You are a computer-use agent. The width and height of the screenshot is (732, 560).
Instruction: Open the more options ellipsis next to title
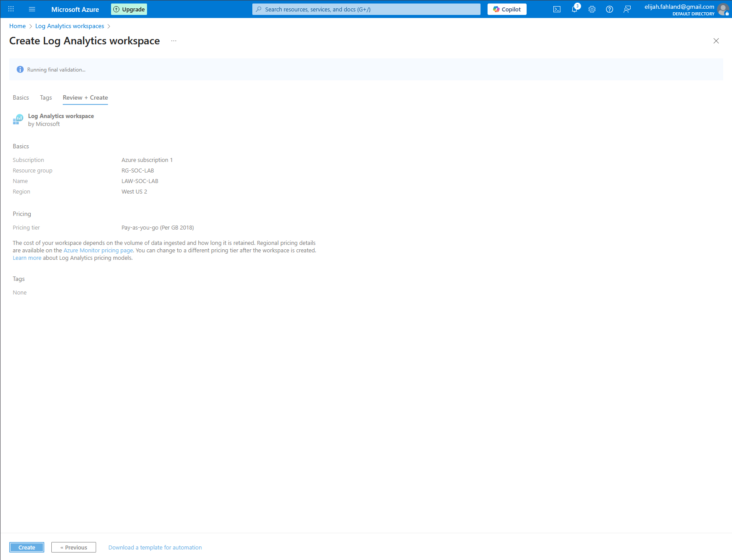(x=174, y=41)
